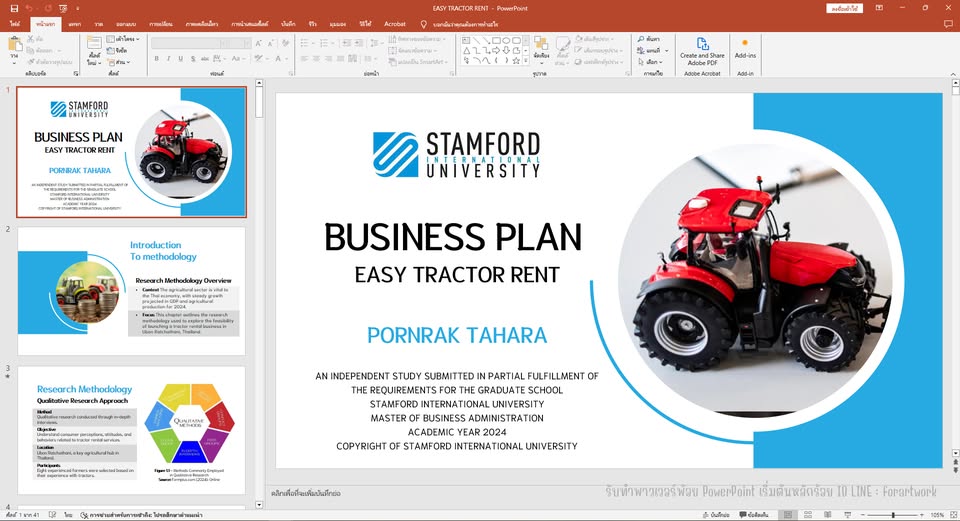Open the Slide Show ribbon tab

click(249, 24)
